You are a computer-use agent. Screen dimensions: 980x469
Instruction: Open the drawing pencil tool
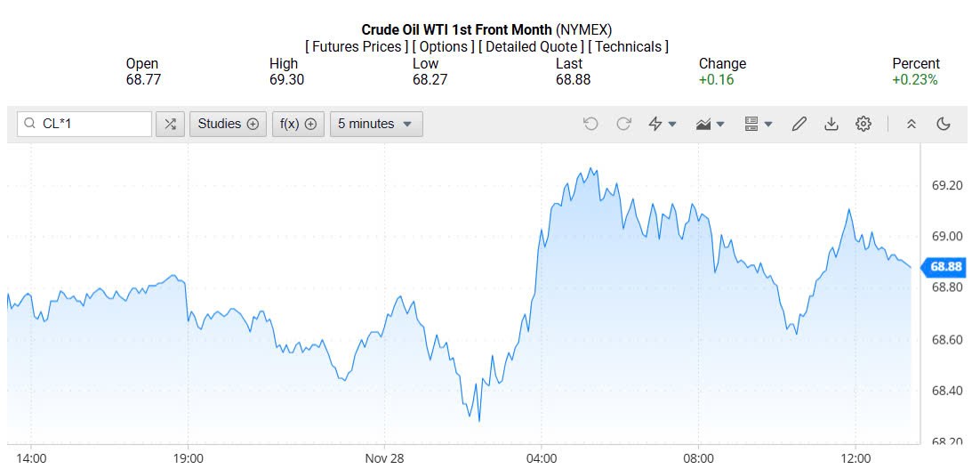[799, 124]
